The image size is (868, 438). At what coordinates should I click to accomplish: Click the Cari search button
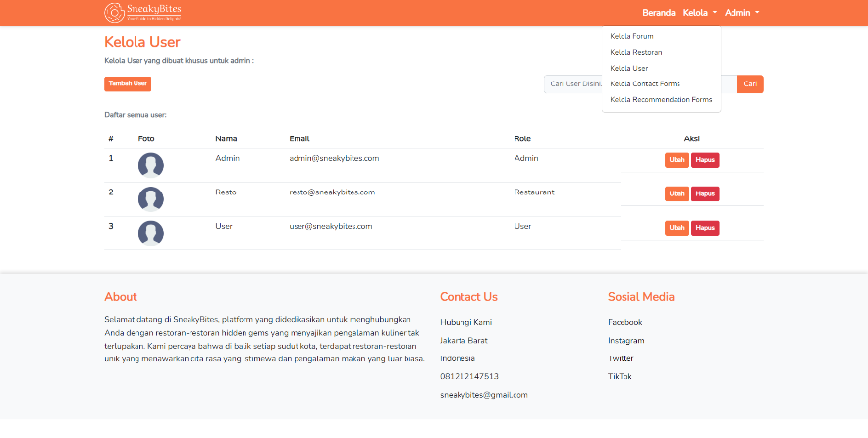[x=750, y=84]
